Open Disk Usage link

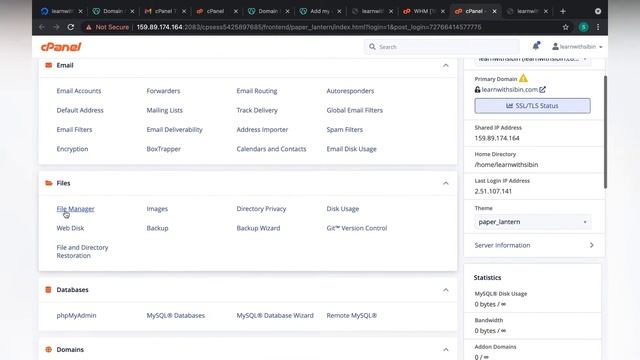pyautogui.click(x=343, y=209)
